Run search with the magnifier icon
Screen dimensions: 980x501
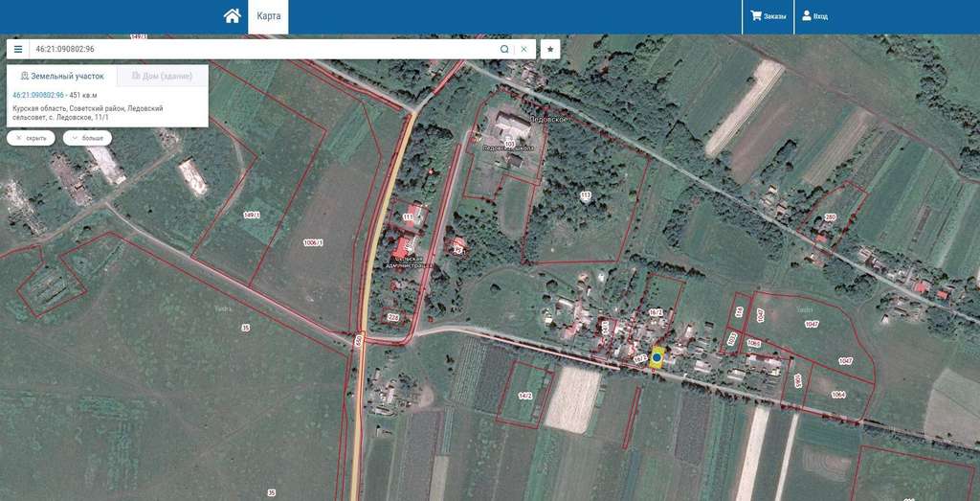click(x=504, y=49)
